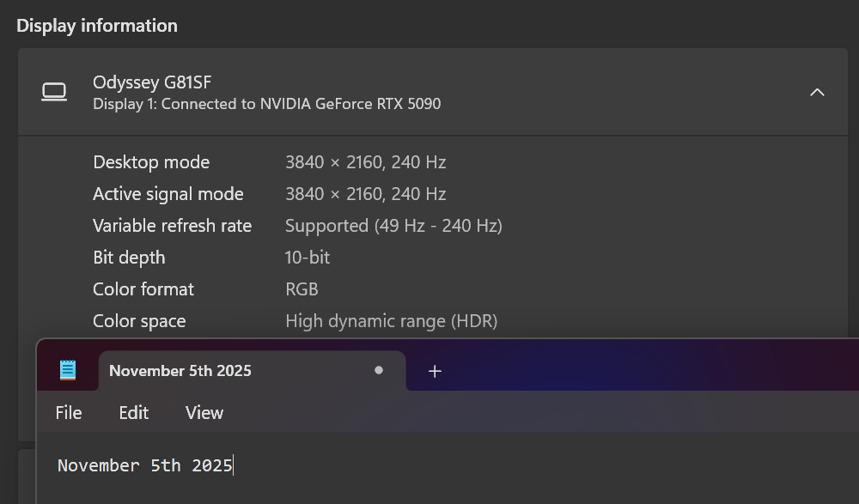Image resolution: width=859 pixels, height=504 pixels.
Task: Click the Notepad app icon in title bar
Action: pyautogui.click(x=67, y=370)
